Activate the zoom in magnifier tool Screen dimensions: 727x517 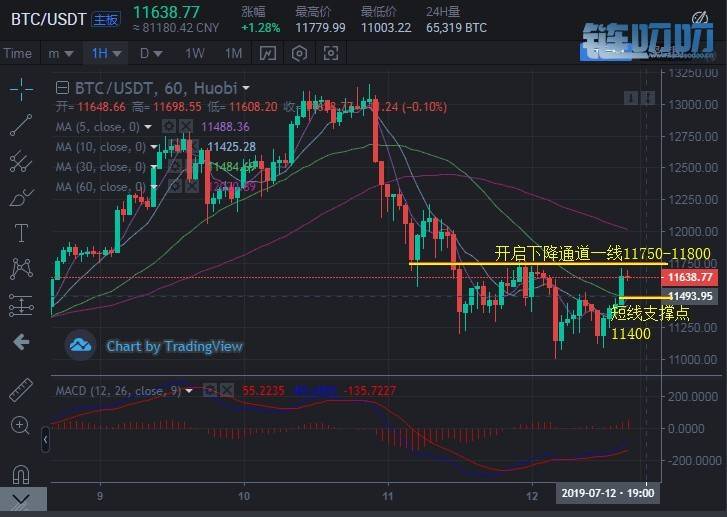pos(20,425)
